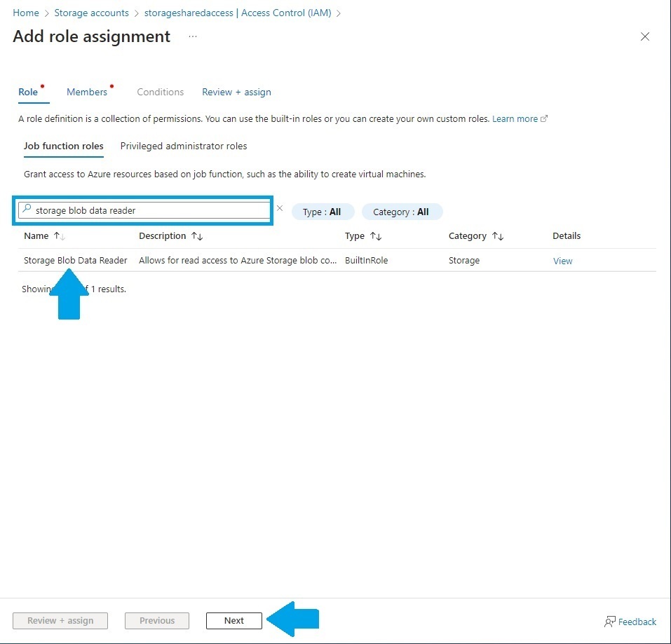Open the Feedback link

click(x=637, y=622)
